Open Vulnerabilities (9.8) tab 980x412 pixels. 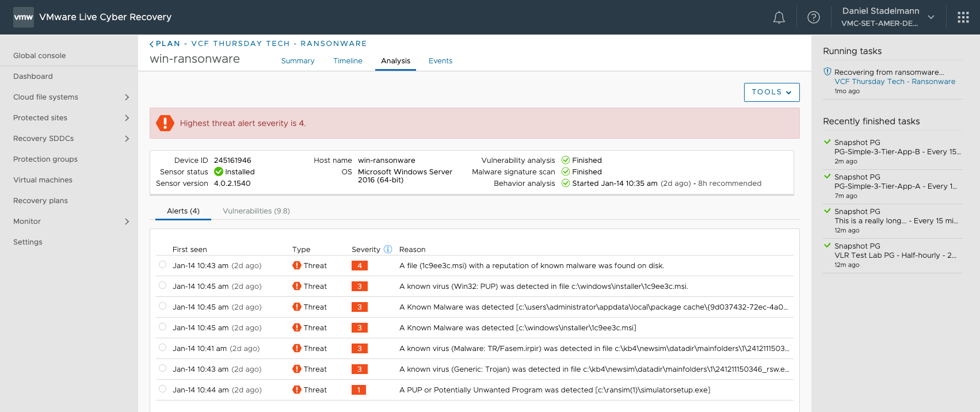click(x=256, y=211)
